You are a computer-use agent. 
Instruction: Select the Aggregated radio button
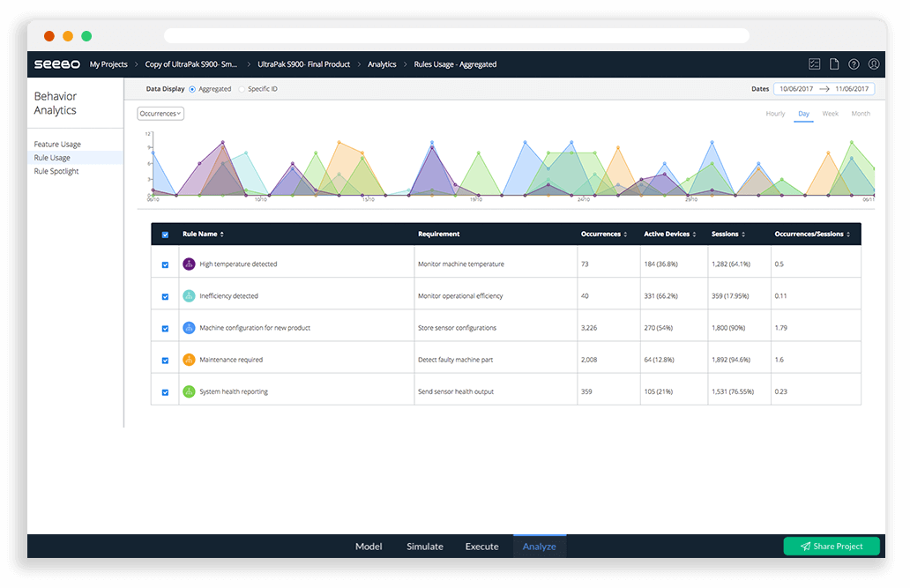(192, 89)
